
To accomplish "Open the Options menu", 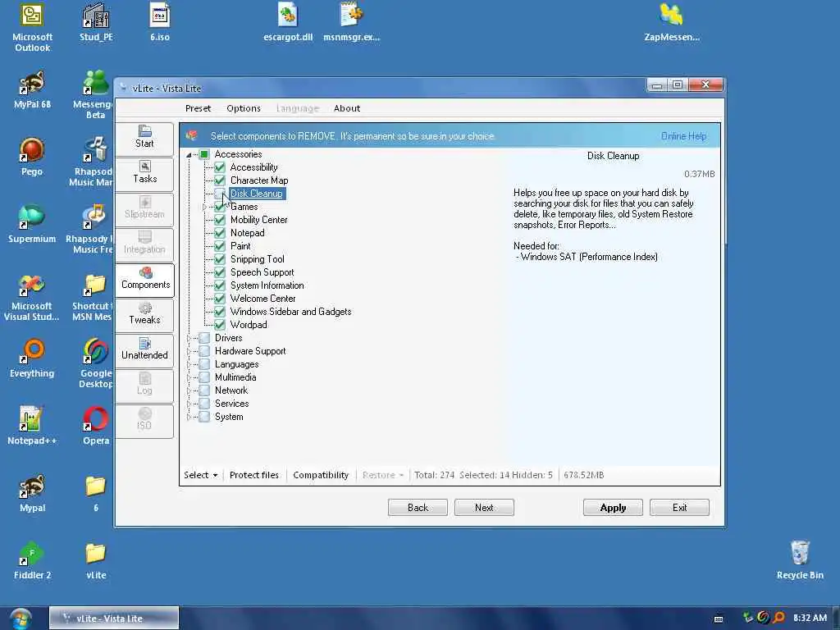I will 243,108.
